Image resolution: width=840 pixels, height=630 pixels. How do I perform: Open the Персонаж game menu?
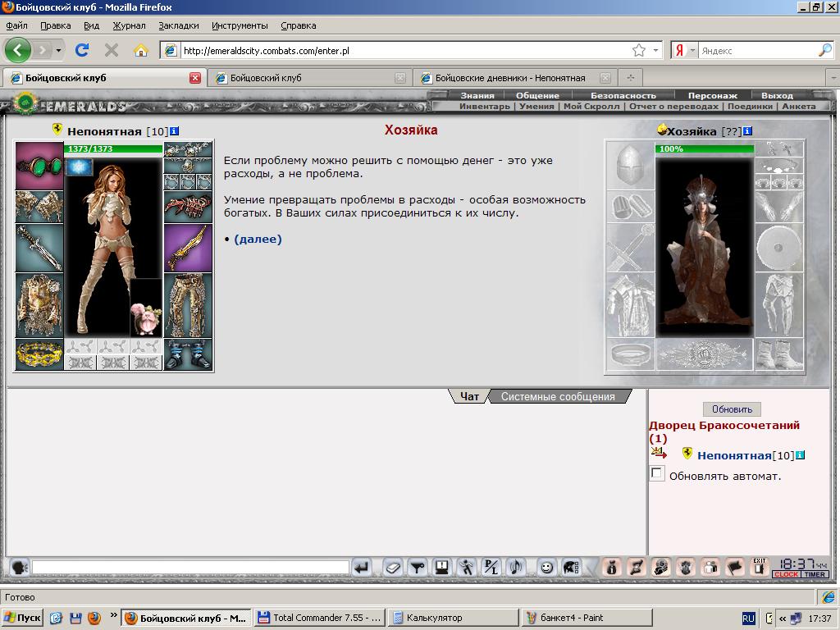coord(713,95)
